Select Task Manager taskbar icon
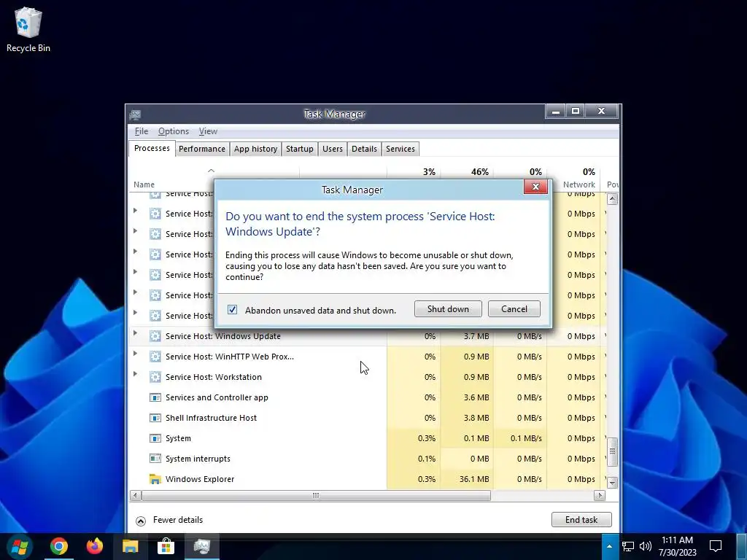Screen dimensions: 747x560 (201, 546)
